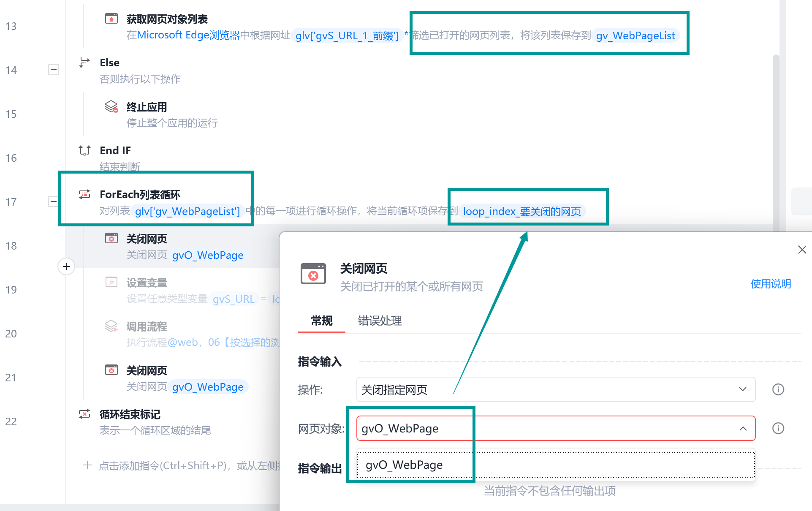The image size is (812, 511).
Task: Click the 关闭网页 icon on line 18
Action: tap(111, 238)
